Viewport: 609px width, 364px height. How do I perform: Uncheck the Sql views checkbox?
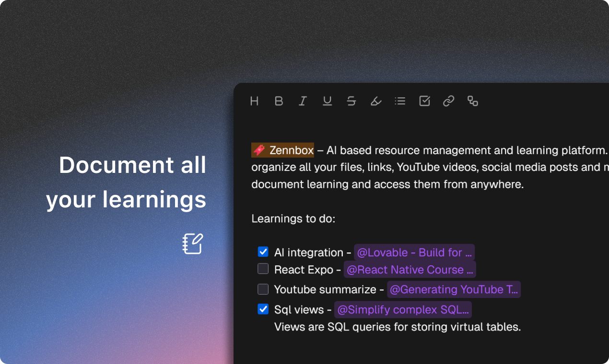(263, 309)
